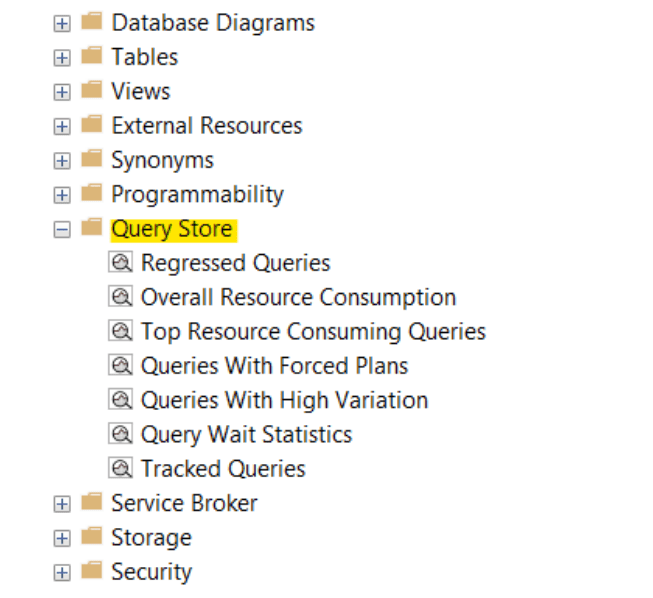This screenshot has height=598, width=653.
Task: Expand the Tables folder node
Action: point(62,58)
